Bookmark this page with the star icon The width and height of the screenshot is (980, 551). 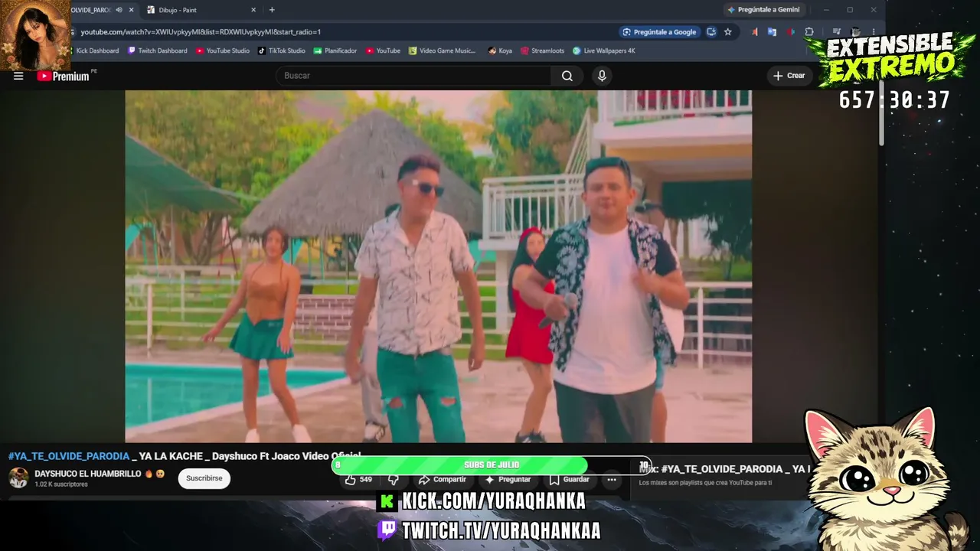coord(728,32)
